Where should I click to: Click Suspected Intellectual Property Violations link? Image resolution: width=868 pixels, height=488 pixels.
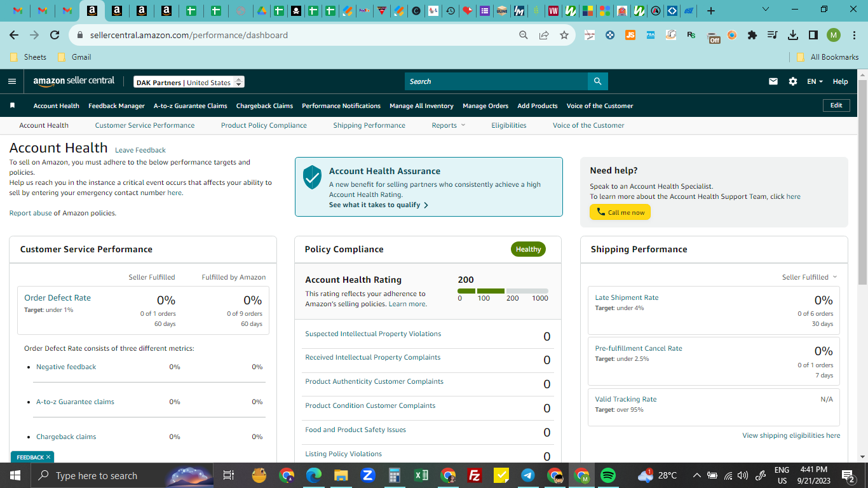[x=373, y=334]
